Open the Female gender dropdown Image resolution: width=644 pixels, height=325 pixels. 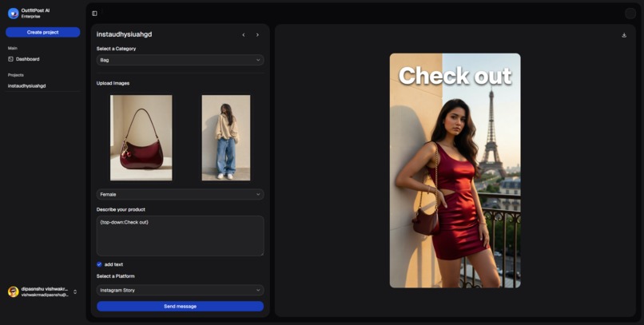[x=180, y=194]
